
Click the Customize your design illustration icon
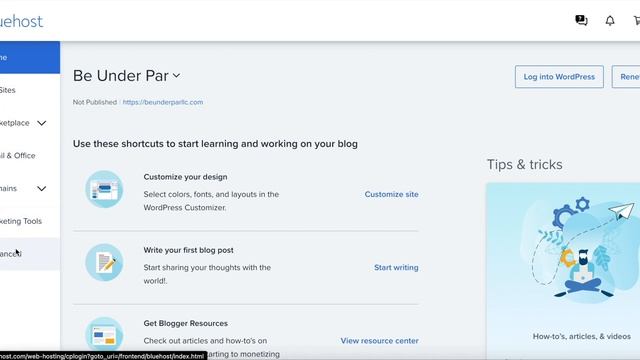coord(104,189)
